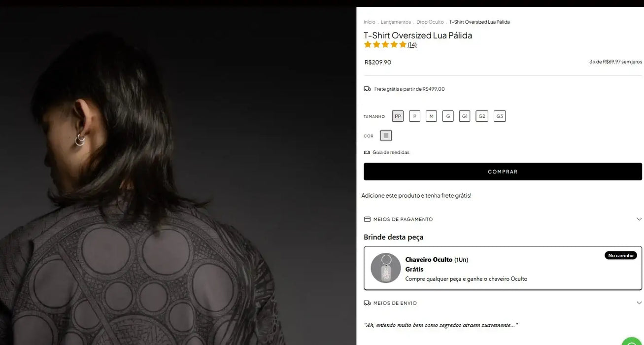Choose size G3

click(500, 116)
